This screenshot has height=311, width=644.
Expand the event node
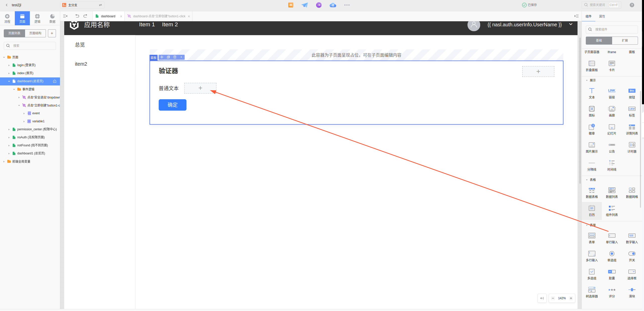[24, 113]
